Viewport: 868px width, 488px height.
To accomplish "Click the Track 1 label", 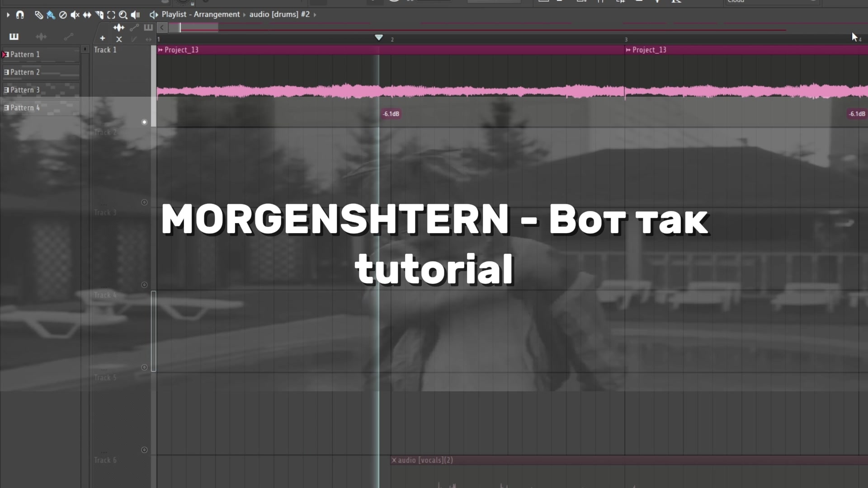I will (105, 50).
